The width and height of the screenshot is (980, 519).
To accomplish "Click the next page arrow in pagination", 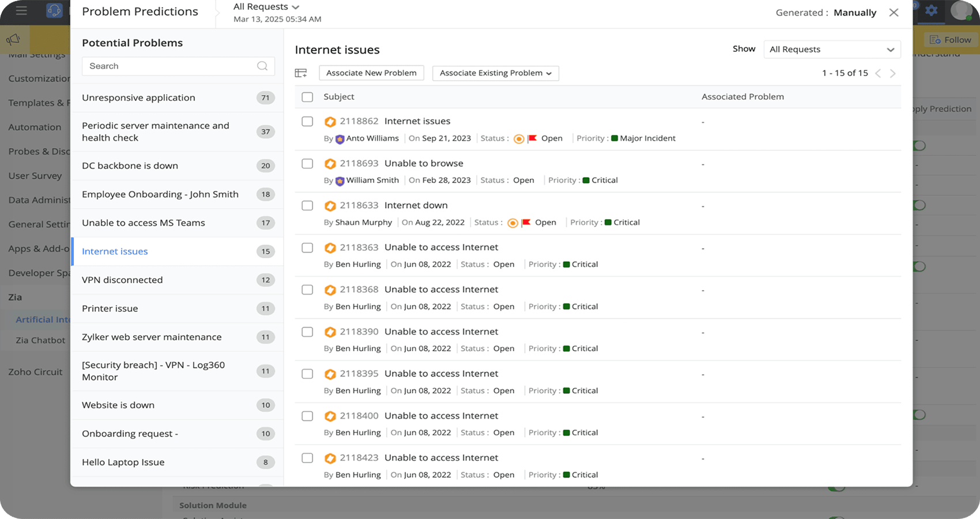I will click(893, 73).
